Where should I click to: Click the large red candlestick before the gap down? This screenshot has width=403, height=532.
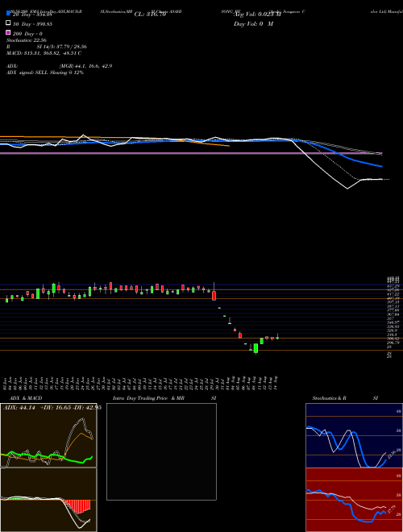tap(214, 295)
